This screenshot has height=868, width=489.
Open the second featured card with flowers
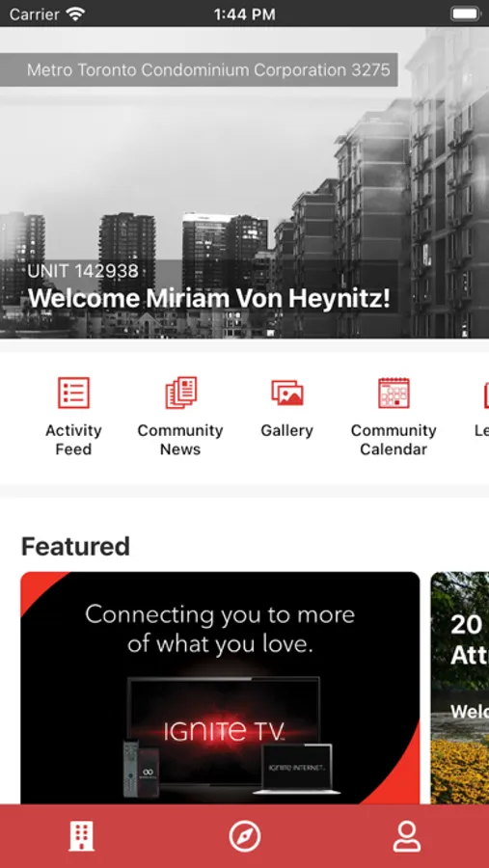(x=460, y=688)
